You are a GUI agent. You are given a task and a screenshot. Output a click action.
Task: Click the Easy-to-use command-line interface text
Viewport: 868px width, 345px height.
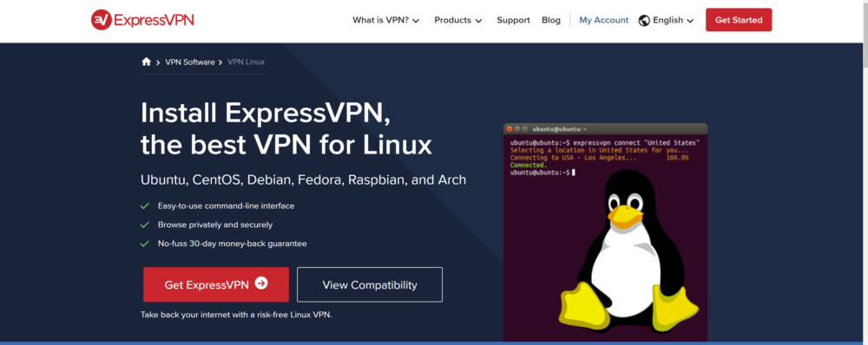(x=226, y=205)
